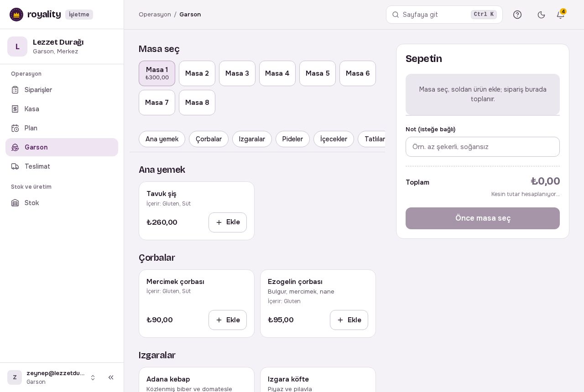Click the Garson breadcrumb text
The image size is (584, 392).
pos(190,15)
